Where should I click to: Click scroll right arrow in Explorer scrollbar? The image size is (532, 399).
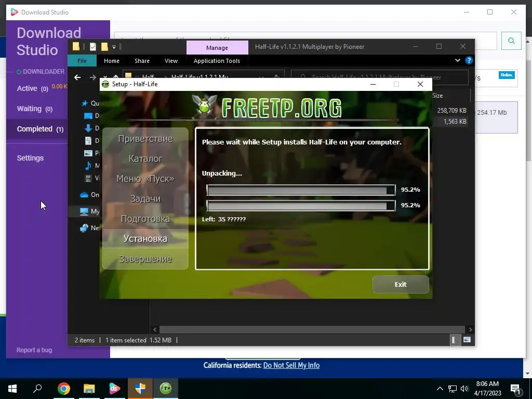point(470,329)
